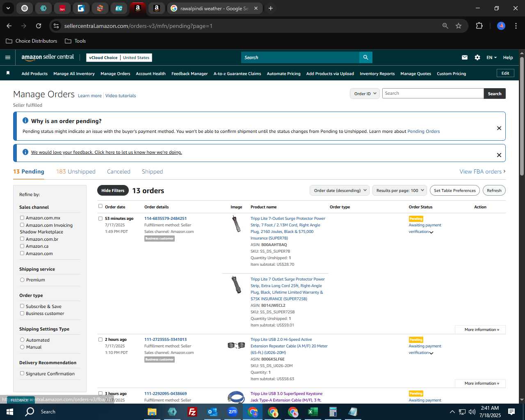The height and width of the screenshot is (420, 525).
Task: Select the Automated shipping settings radio
Action: click(x=22, y=340)
